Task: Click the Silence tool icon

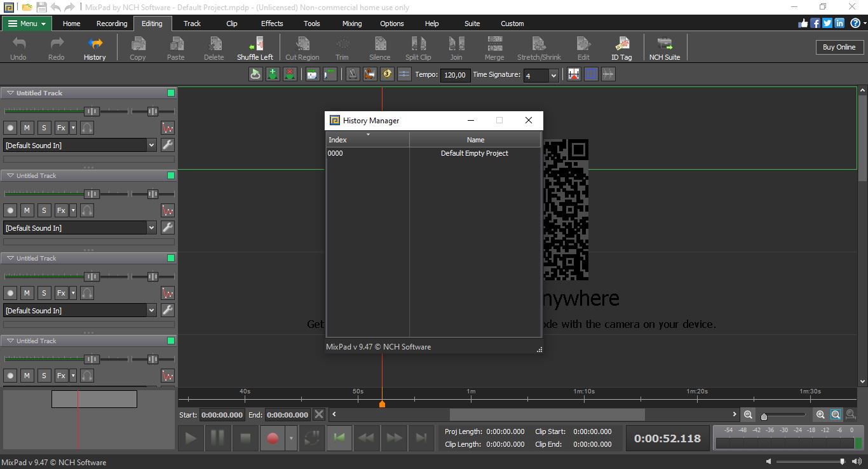Action: point(380,49)
